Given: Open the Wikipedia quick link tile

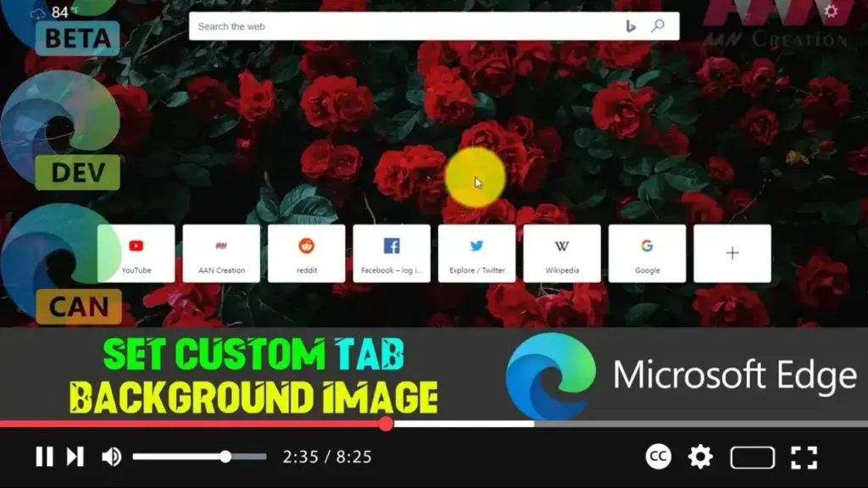Looking at the screenshot, I should pyautogui.click(x=562, y=253).
